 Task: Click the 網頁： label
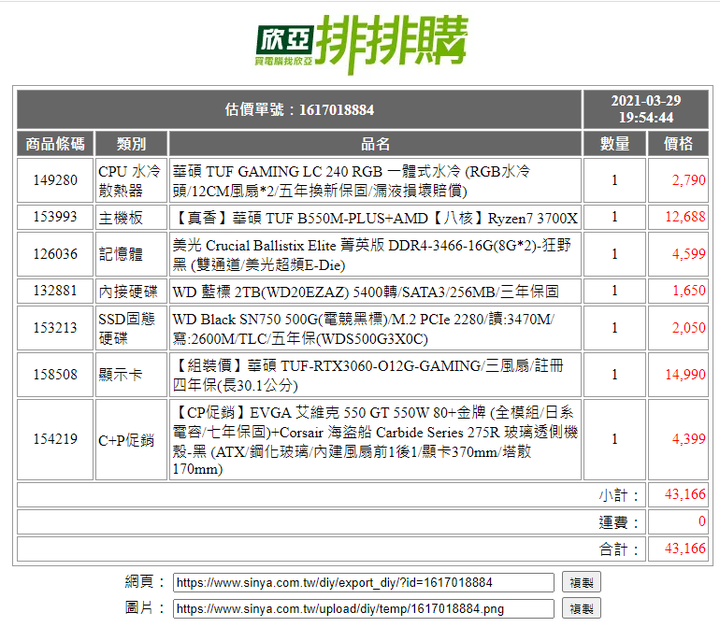click(145, 582)
